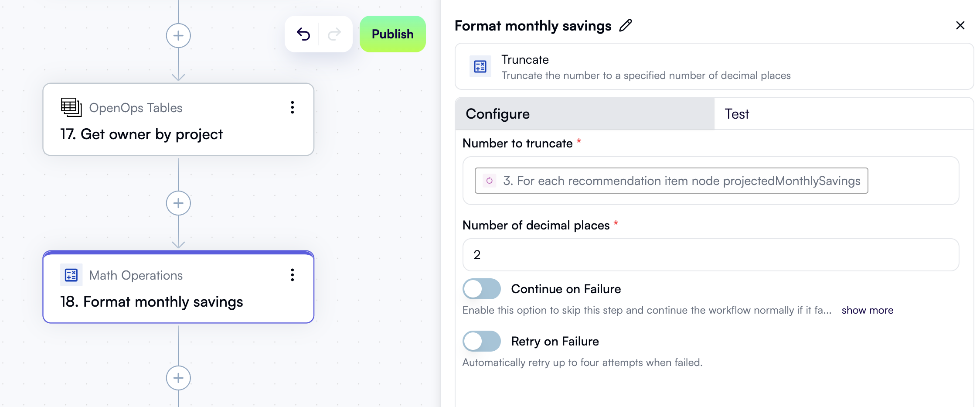The image size is (980, 407).
Task: Select the Configure tab
Action: tap(497, 114)
